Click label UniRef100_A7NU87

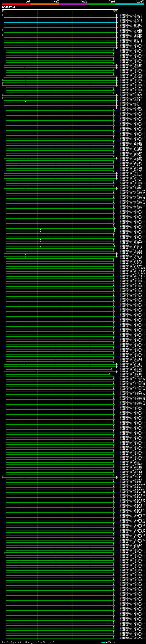tap(131, 158)
